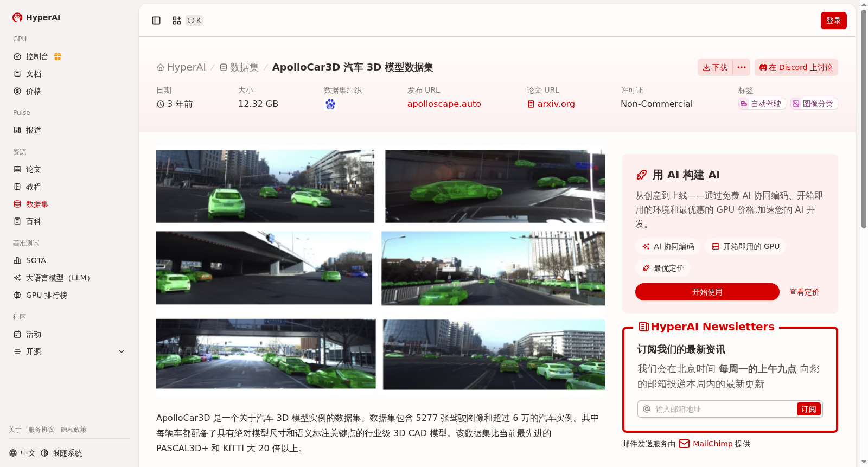Expand the 开源 chevron
The image size is (868, 467).
click(122, 351)
